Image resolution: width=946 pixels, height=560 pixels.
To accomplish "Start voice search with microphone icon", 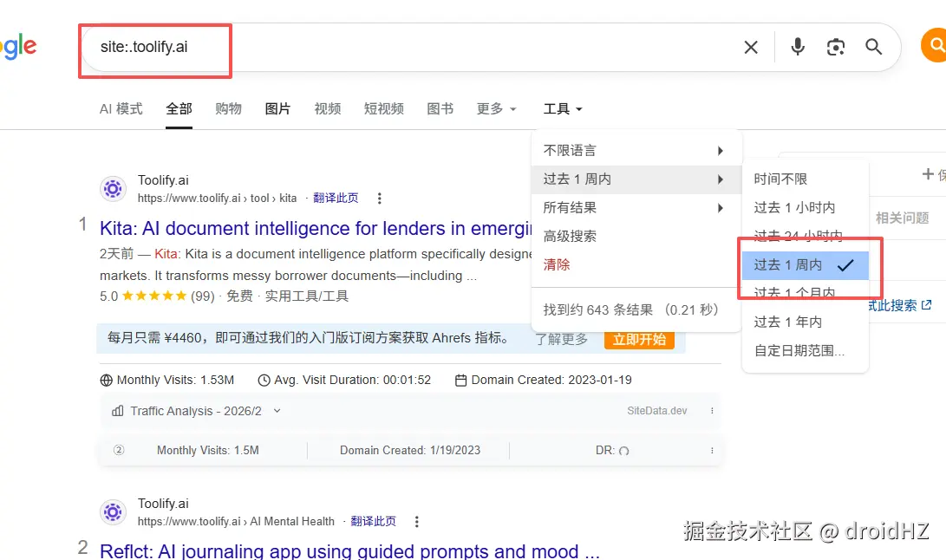I will (798, 47).
